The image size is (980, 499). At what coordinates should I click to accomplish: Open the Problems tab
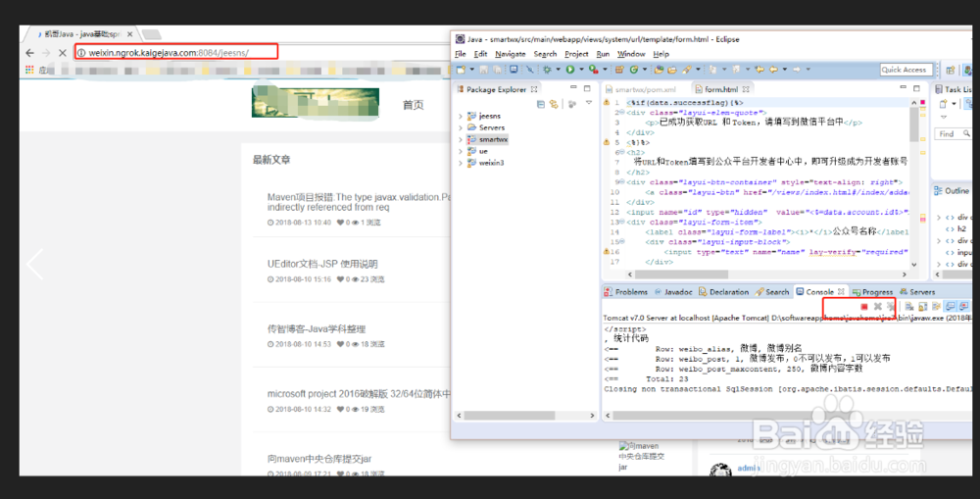tap(626, 292)
